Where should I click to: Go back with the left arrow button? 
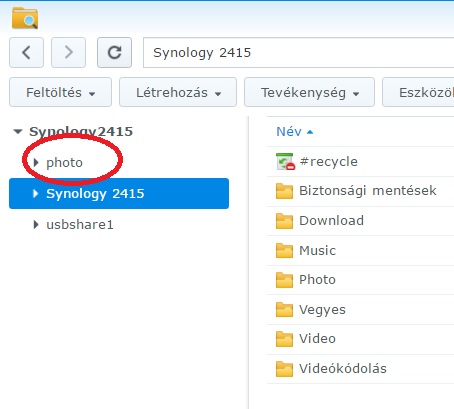coord(26,53)
